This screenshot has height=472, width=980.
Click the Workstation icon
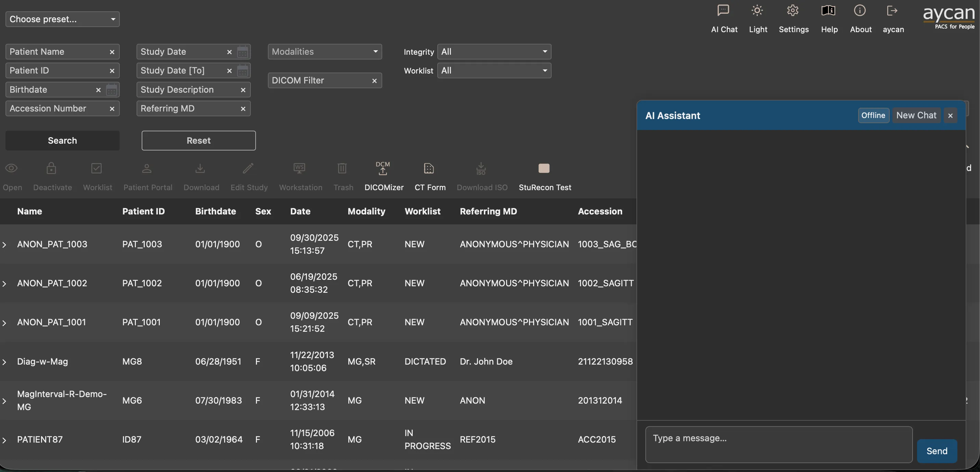(299, 168)
